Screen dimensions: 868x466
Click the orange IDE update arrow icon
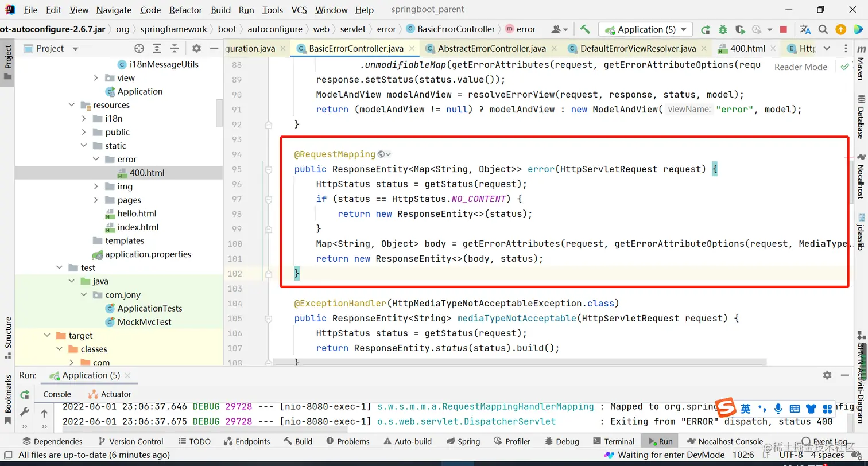[x=840, y=29]
